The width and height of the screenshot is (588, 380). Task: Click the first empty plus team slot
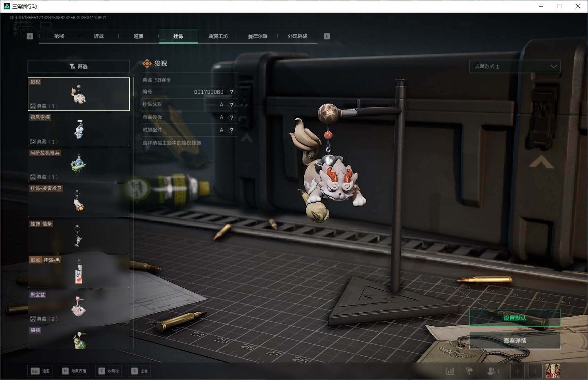(x=517, y=371)
